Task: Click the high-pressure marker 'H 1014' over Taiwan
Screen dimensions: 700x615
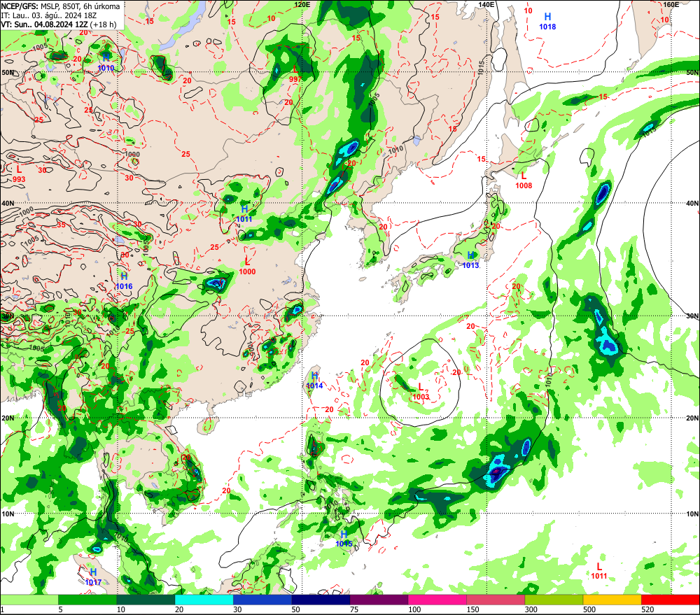Action: (x=315, y=380)
